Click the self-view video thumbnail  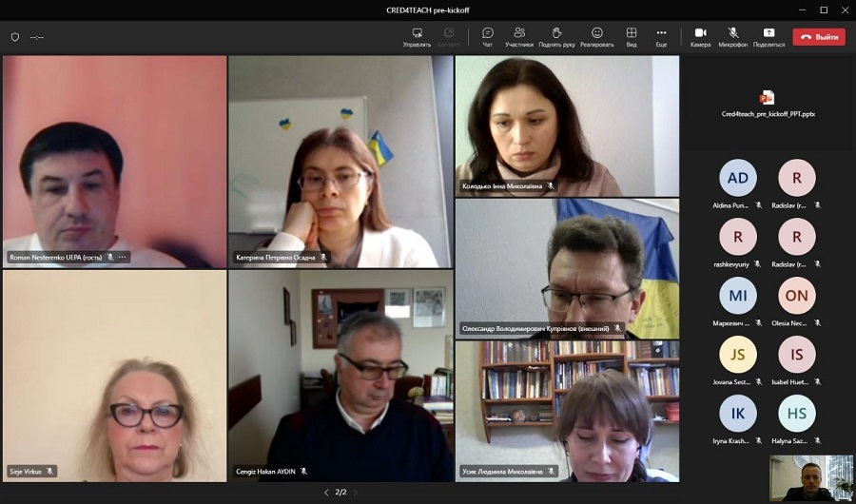click(x=810, y=477)
